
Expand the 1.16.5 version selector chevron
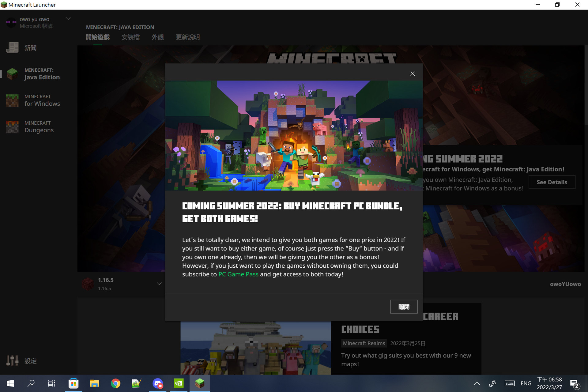[159, 284]
